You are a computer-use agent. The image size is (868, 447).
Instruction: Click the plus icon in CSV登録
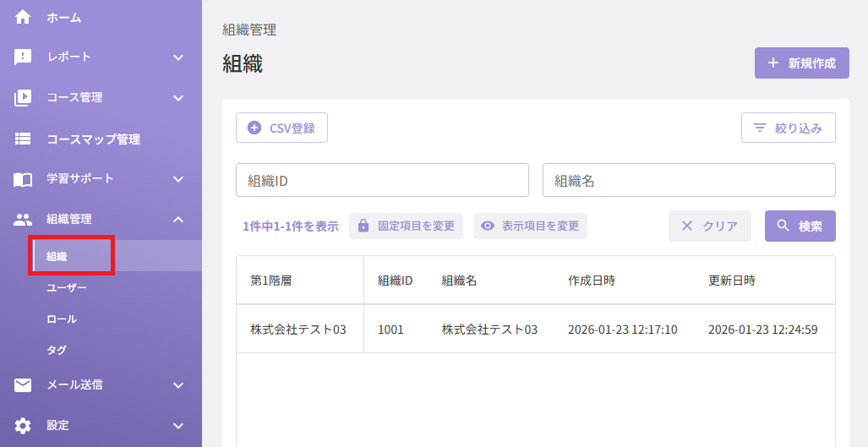coord(254,128)
